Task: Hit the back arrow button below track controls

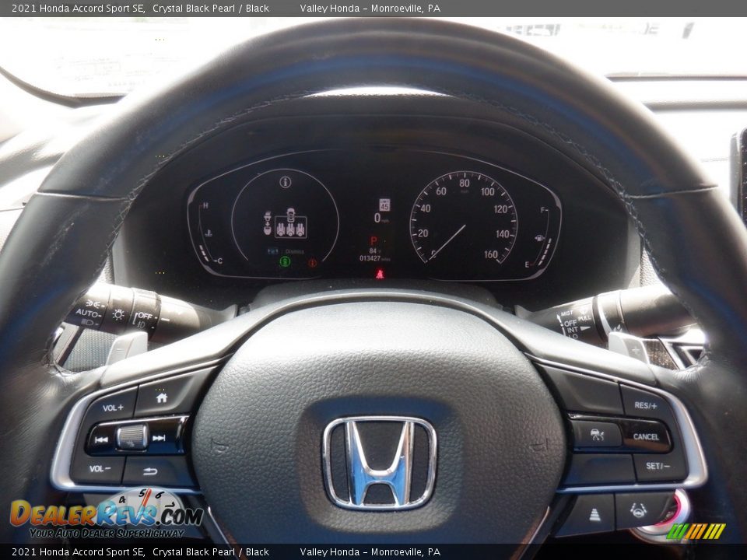Action: (x=150, y=471)
